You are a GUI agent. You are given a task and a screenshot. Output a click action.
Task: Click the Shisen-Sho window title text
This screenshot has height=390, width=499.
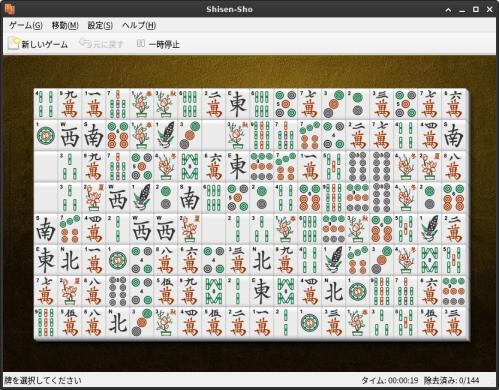(x=229, y=9)
